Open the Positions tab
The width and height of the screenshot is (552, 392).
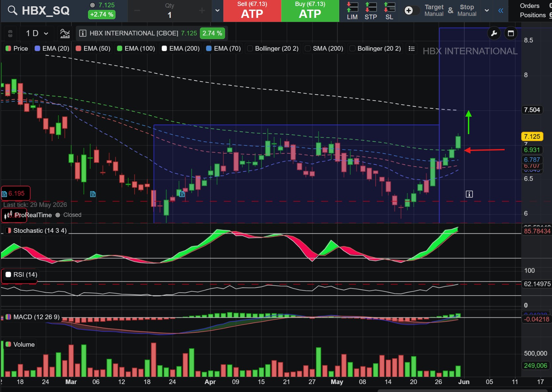(x=532, y=15)
